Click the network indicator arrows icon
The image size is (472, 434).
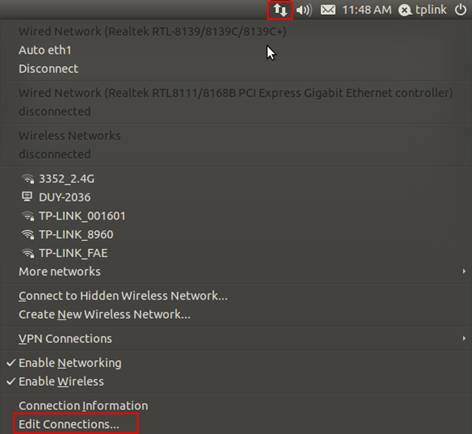280,10
